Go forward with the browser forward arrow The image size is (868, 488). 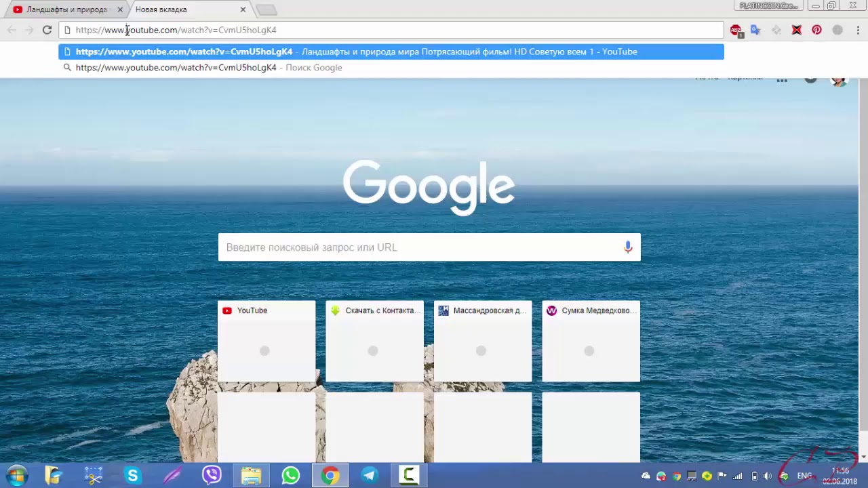tap(29, 30)
